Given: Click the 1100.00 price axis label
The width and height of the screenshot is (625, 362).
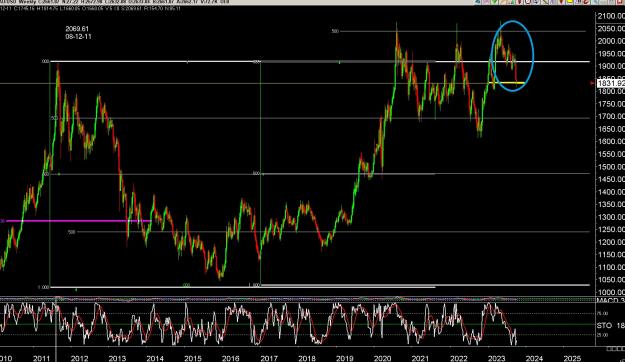Looking at the screenshot, I should coord(611,268).
